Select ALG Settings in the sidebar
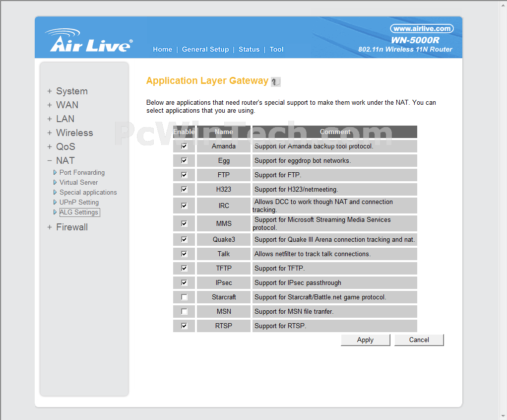507x420 pixels. pyautogui.click(x=79, y=212)
